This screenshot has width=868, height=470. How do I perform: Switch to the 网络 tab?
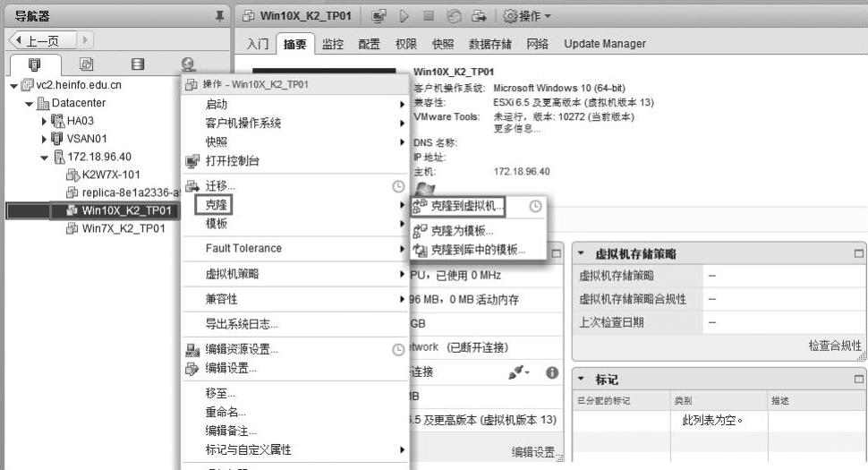coord(538,44)
